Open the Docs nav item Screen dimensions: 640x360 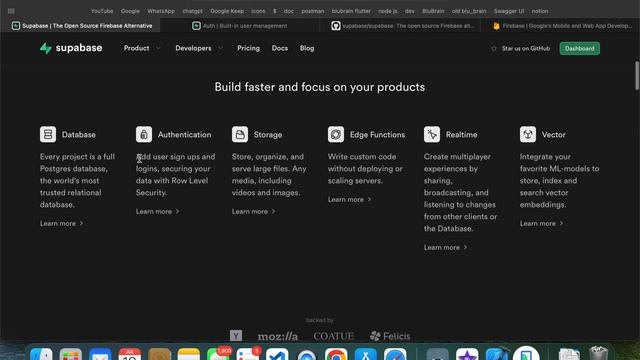coord(280,48)
